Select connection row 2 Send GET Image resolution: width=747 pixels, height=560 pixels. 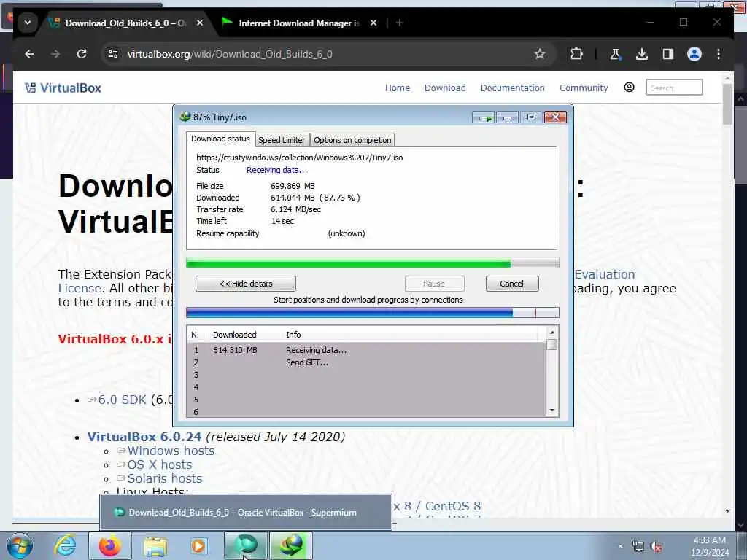coord(366,362)
